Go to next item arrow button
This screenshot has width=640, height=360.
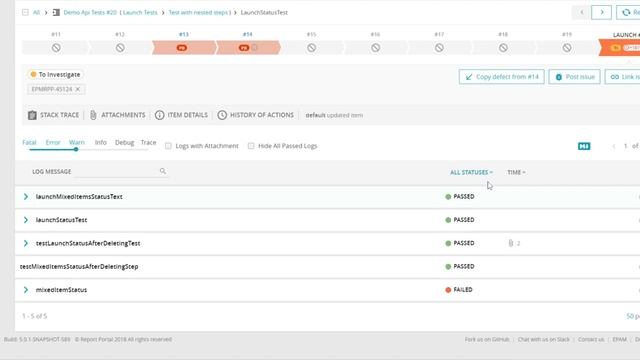[602, 12]
